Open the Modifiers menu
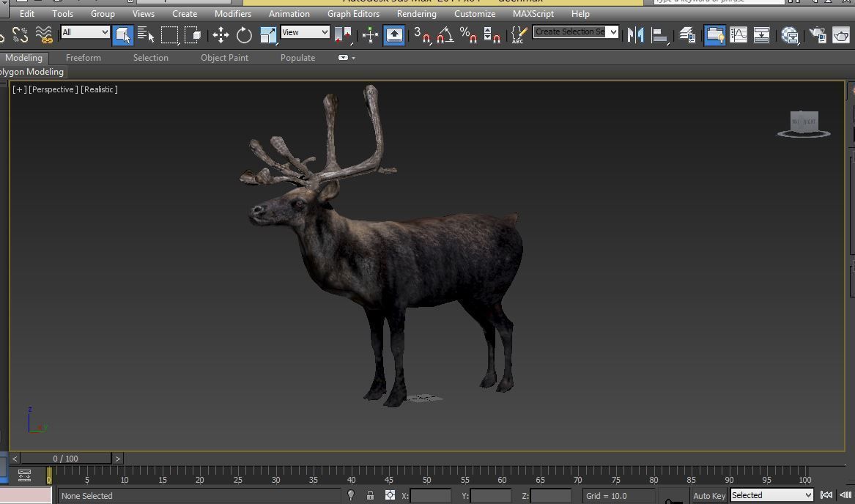This screenshot has height=504, width=855. 233,14
